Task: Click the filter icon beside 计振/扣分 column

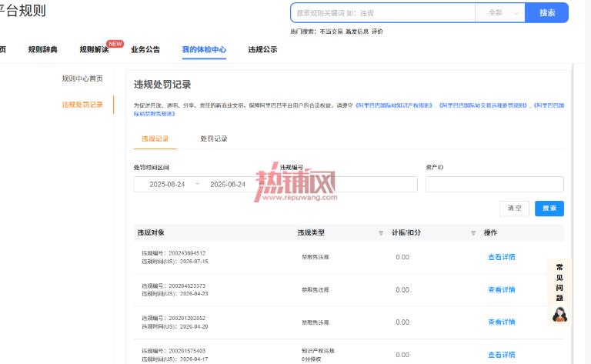Action: pyautogui.click(x=473, y=233)
